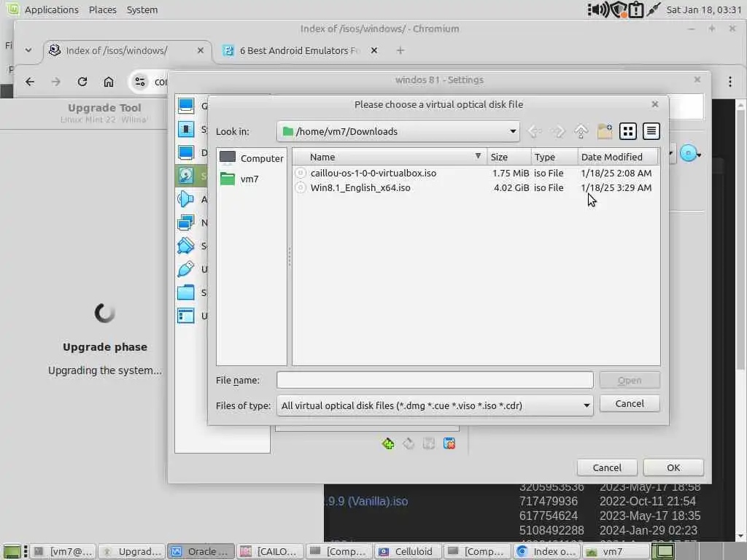Switch to Celluloid in taskbar
Image resolution: width=747 pixels, height=560 pixels.
[409, 551]
